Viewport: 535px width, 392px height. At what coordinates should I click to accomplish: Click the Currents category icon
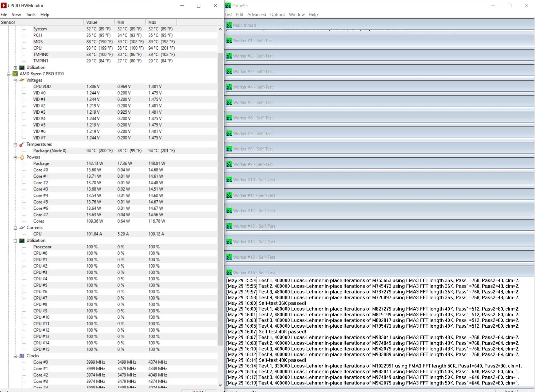coord(22,228)
